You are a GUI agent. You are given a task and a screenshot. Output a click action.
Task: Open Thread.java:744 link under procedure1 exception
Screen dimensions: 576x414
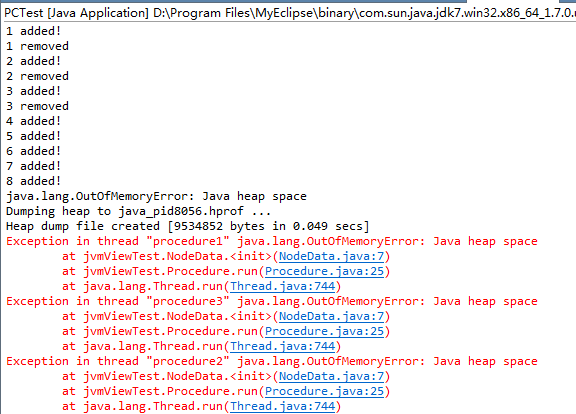point(283,286)
